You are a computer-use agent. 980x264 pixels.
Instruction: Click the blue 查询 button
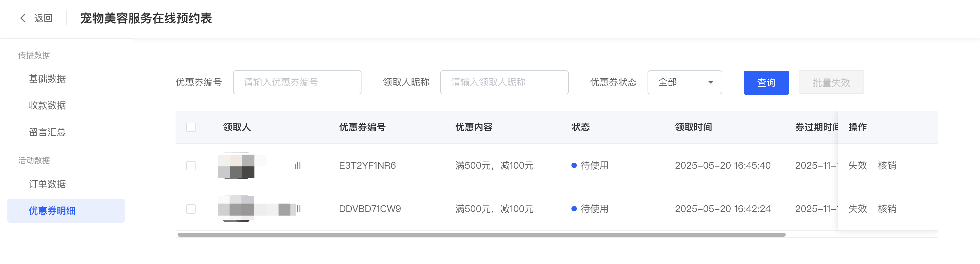tap(766, 82)
